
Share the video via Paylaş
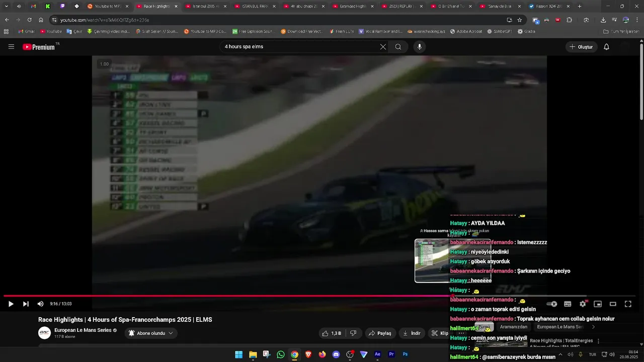[x=380, y=333]
